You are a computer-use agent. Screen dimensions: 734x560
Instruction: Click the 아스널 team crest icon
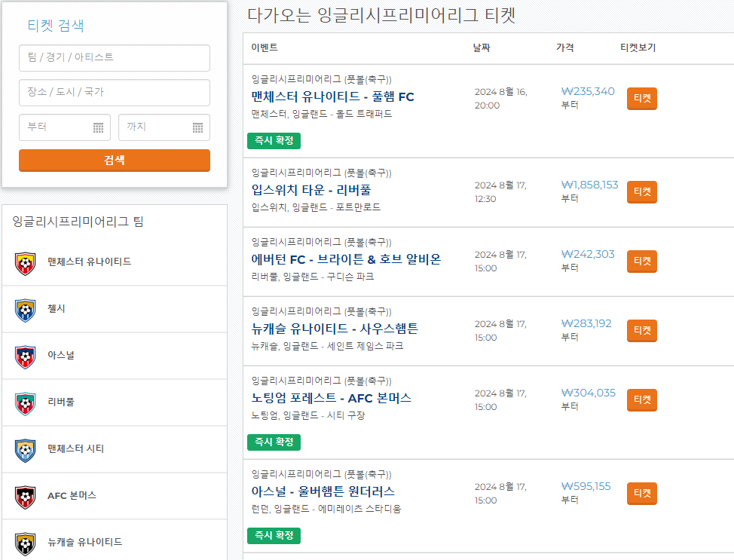(26, 357)
